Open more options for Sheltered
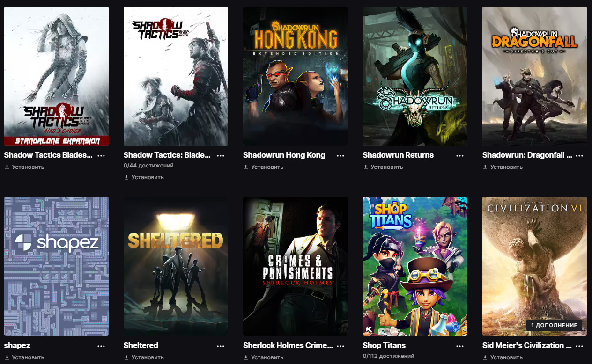The height and width of the screenshot is (364, 592). point(221,346)
